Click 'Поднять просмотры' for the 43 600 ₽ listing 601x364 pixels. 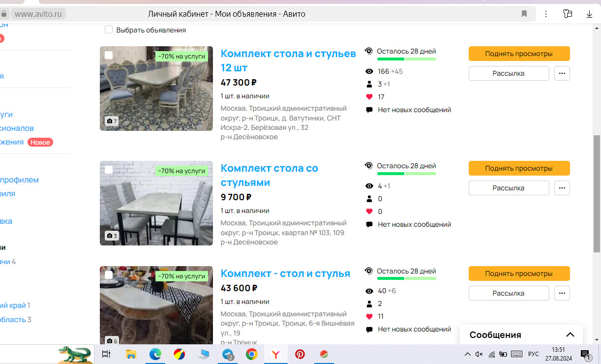pyautogui.click(x=519, y=273)
